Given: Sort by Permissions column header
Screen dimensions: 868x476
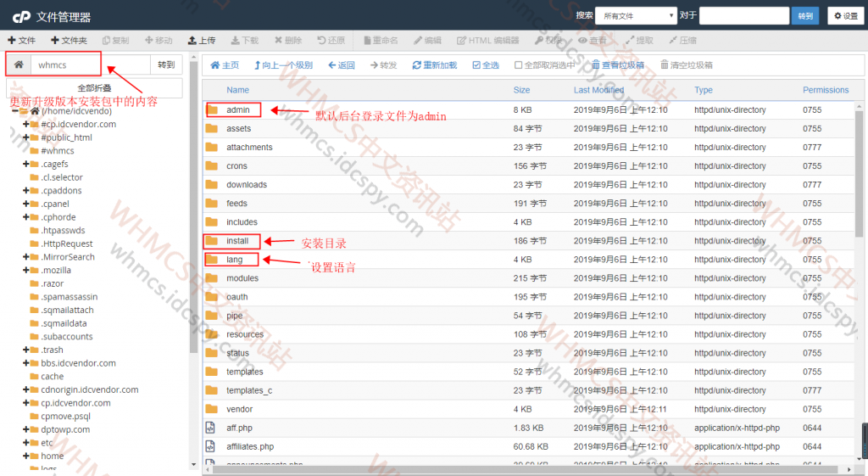Looking at the screenshot, I should pos(826,90).
